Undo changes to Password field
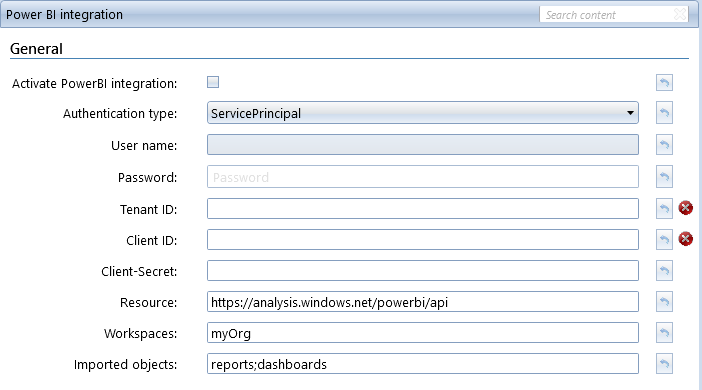 click(x=664, y=177)
